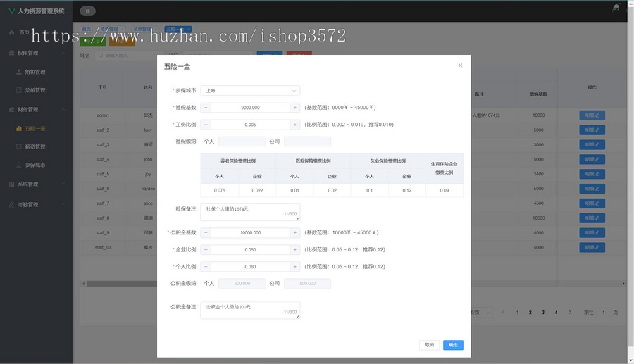
Task: Decrease 企业比例 with the minus button
Action: [206, 250]
